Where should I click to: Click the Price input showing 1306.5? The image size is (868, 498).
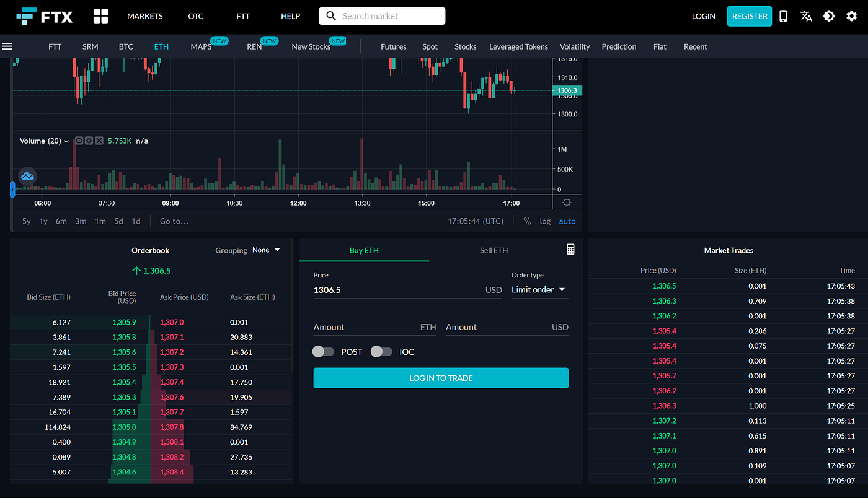click(407, 290)
